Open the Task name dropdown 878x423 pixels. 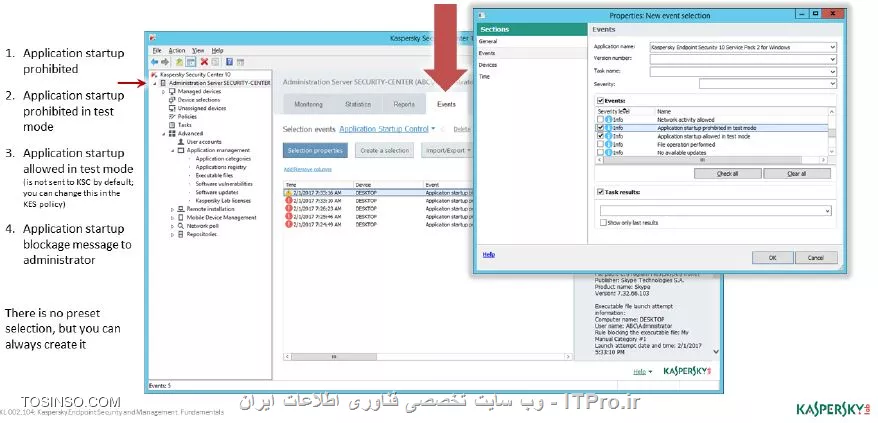point(833,72)
